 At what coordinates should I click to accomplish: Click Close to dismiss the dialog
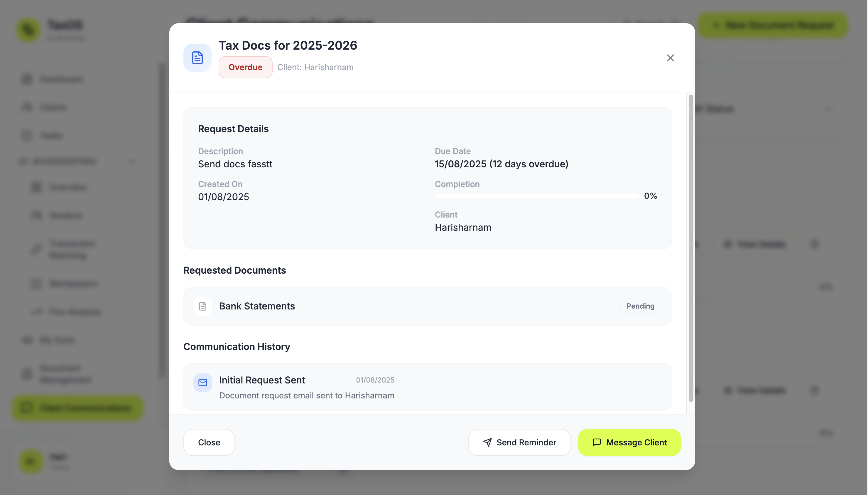tap(209, 442)
